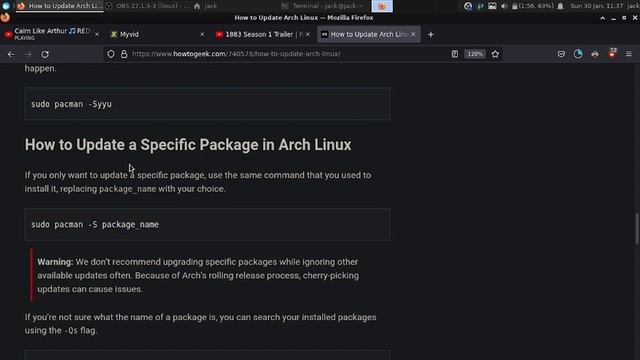
Task: Click the highlighted workspace switcher thumbnail
Action: click(382, 6)
